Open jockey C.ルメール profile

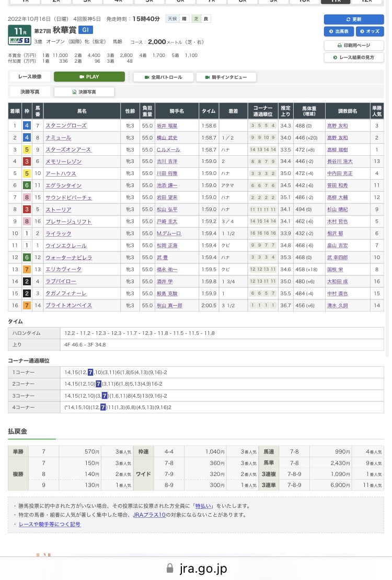pyautogui.click(x=168, y=150)
